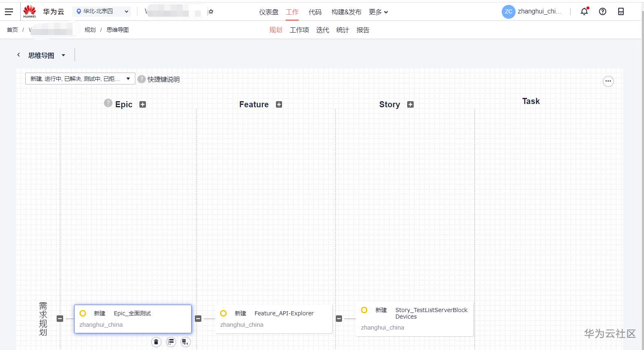Viewport: 644px width, 350px height.
Task: Click zhanghui_china on the Story card
Action: coord(382,328)
